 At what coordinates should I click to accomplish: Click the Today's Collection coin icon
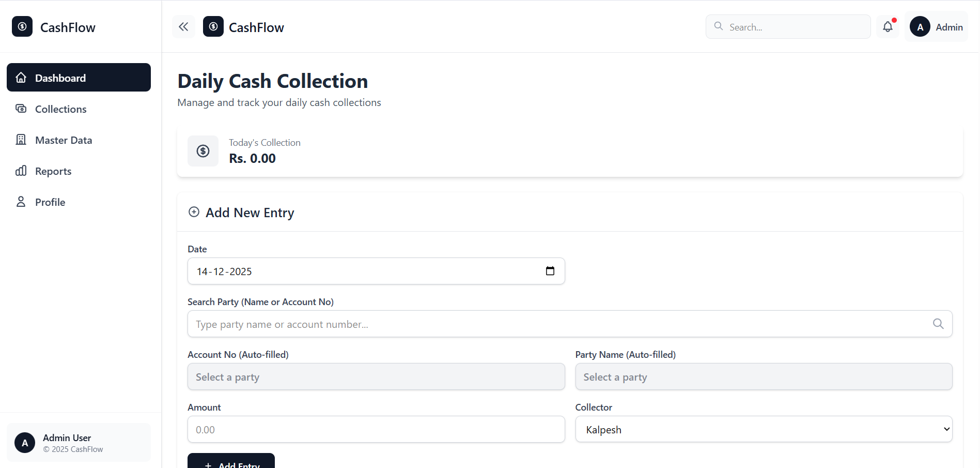click(203, 151)
